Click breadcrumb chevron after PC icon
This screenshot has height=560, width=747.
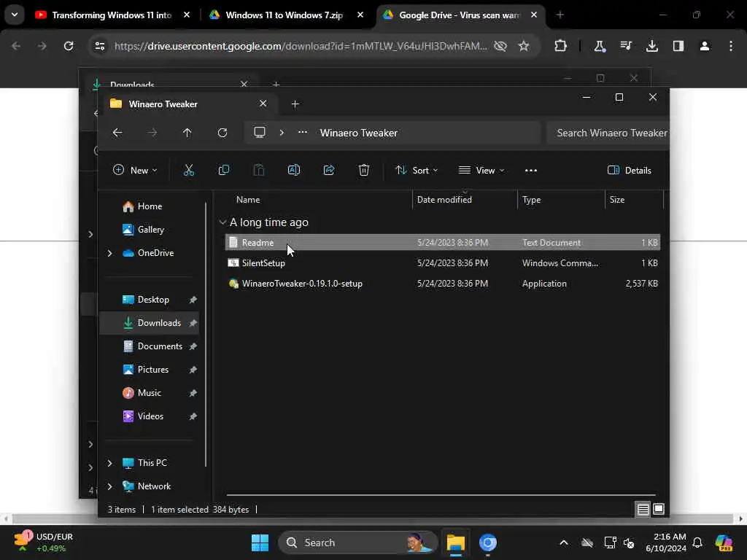[x=282, y=133]
